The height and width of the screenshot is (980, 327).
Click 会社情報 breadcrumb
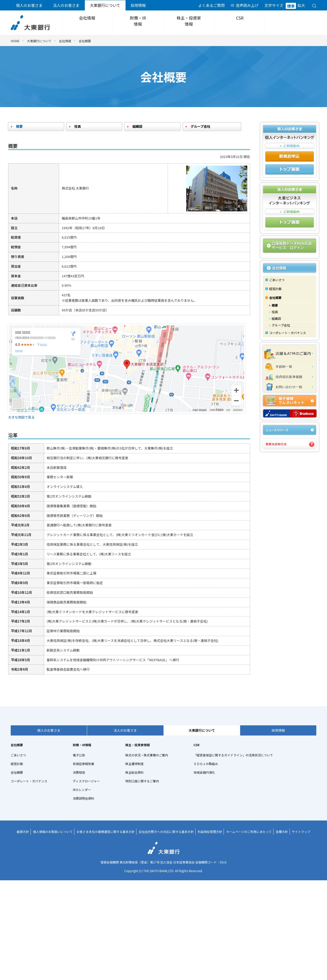[65, 41]
